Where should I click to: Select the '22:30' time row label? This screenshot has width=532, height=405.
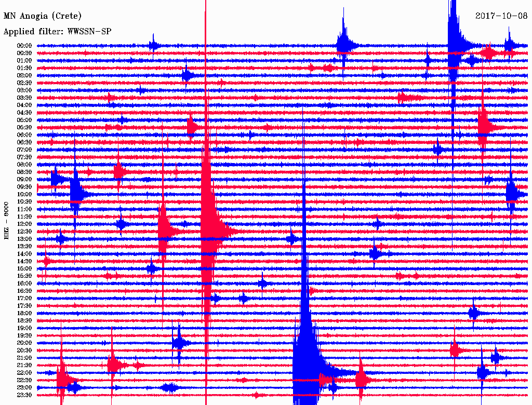24,380
